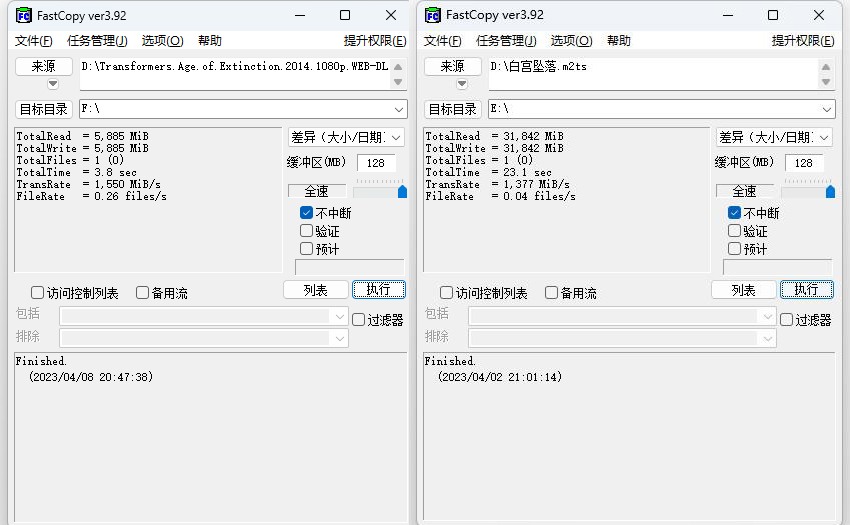
Task: Enable 过滤器 checkbox in the 白宫坠落 window
Action: click(786, 320)
